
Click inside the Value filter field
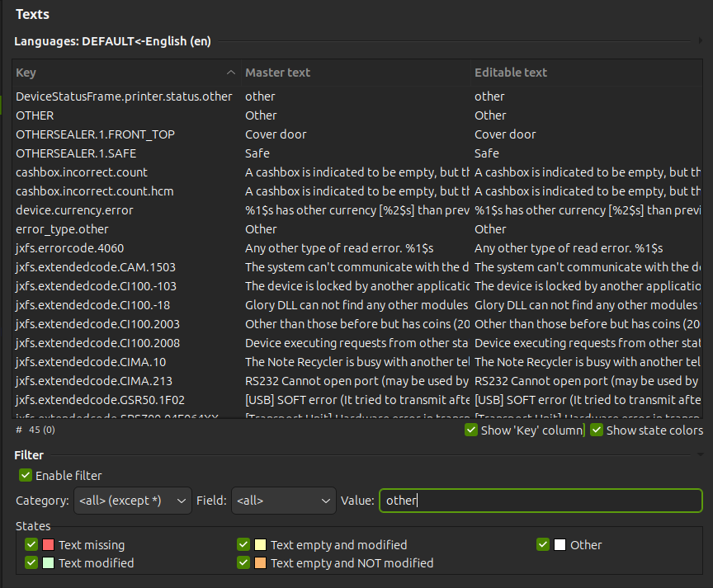[x=541, y=501]
